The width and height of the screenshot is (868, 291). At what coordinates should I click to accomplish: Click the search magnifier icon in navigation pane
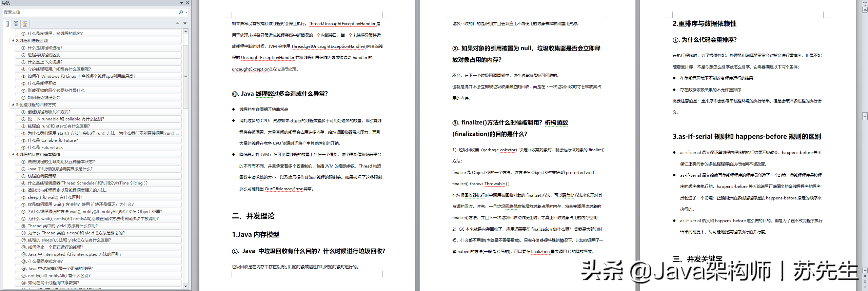coord(181,12)
